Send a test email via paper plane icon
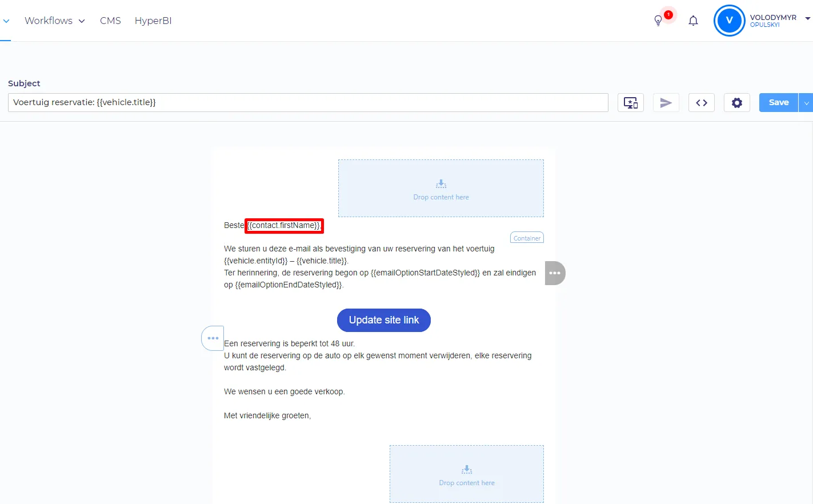 pos(666,103)
